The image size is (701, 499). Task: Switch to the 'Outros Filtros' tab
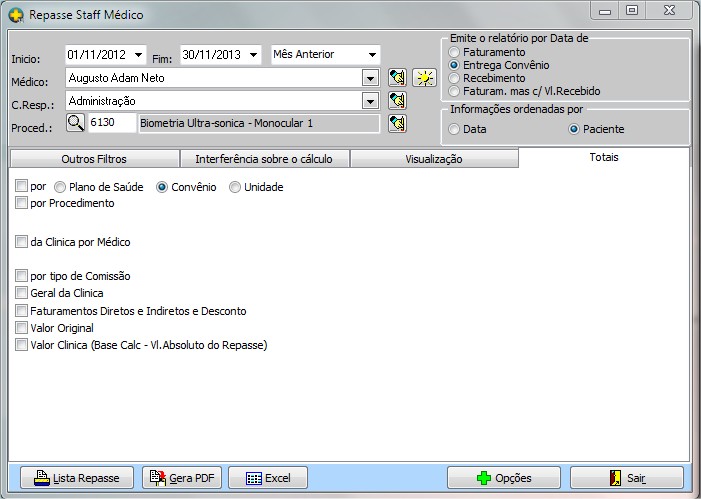(94, 158)
